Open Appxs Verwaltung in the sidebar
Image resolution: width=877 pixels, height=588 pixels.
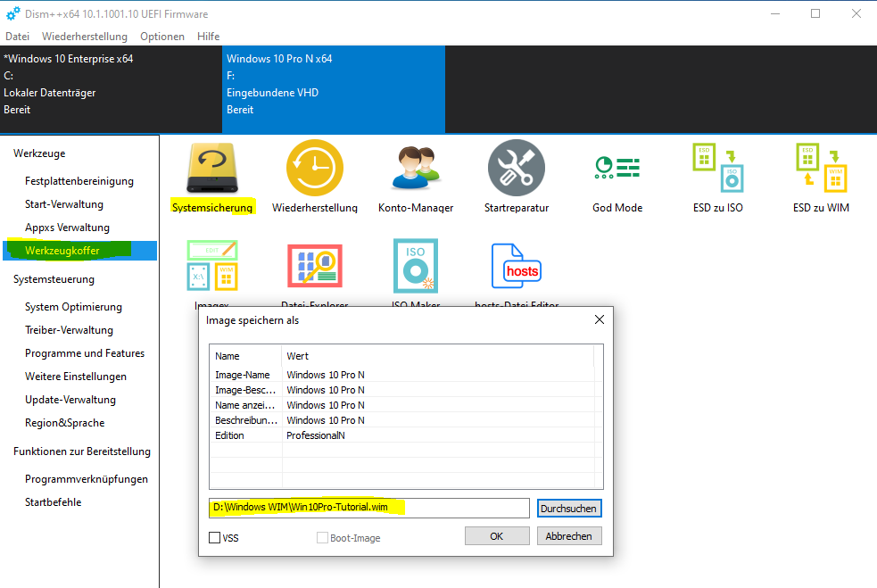coord(67,228)
